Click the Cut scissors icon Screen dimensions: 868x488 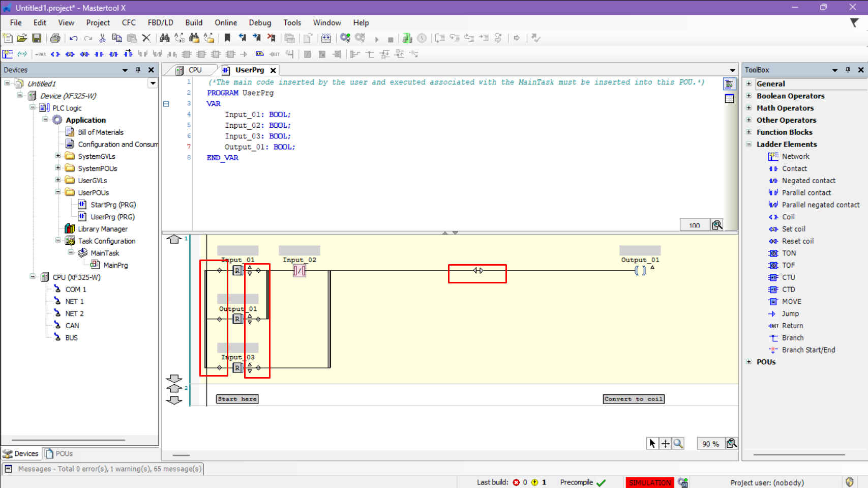coord(102,38)
